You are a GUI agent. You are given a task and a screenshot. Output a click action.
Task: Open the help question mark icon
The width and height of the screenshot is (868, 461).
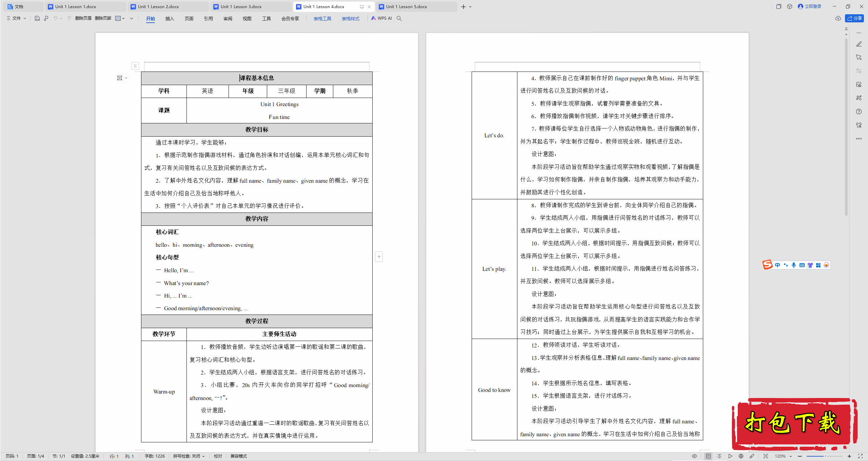859,112
